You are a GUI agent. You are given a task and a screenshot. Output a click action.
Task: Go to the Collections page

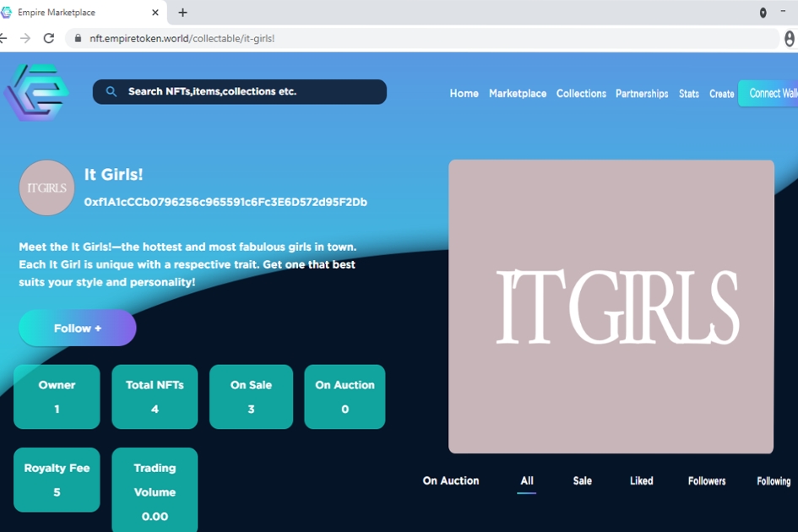pos(581,94)
